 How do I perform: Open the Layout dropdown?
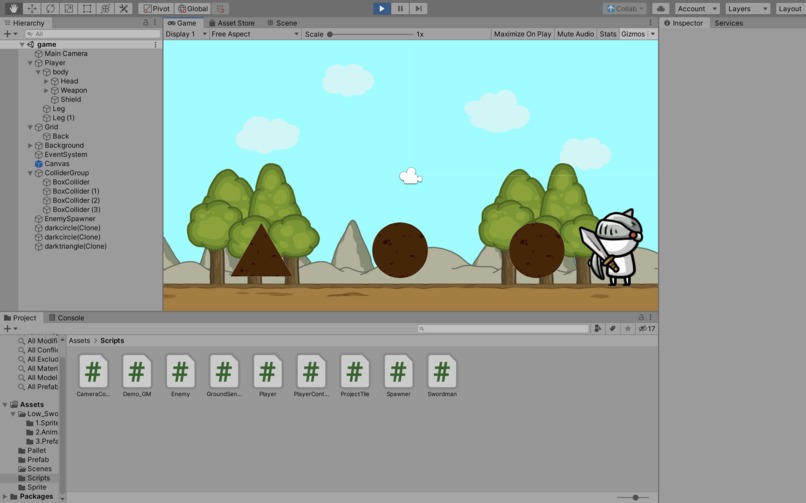click(789, 8)
